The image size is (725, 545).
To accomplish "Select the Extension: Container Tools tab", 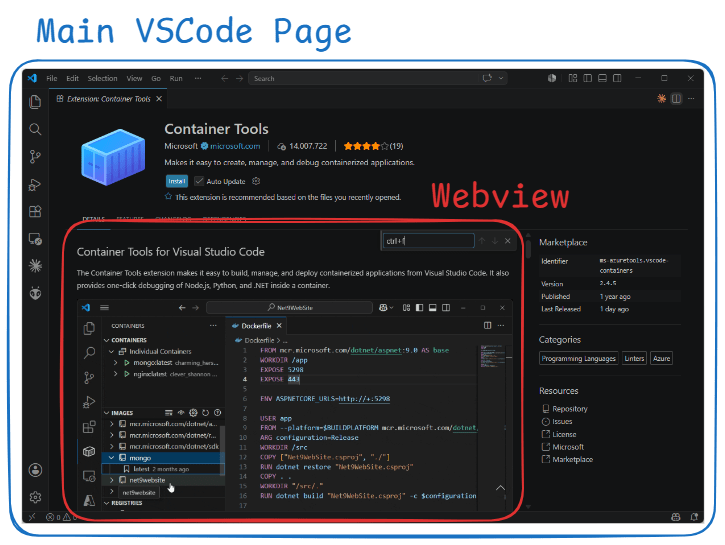I will click(109, 99).
